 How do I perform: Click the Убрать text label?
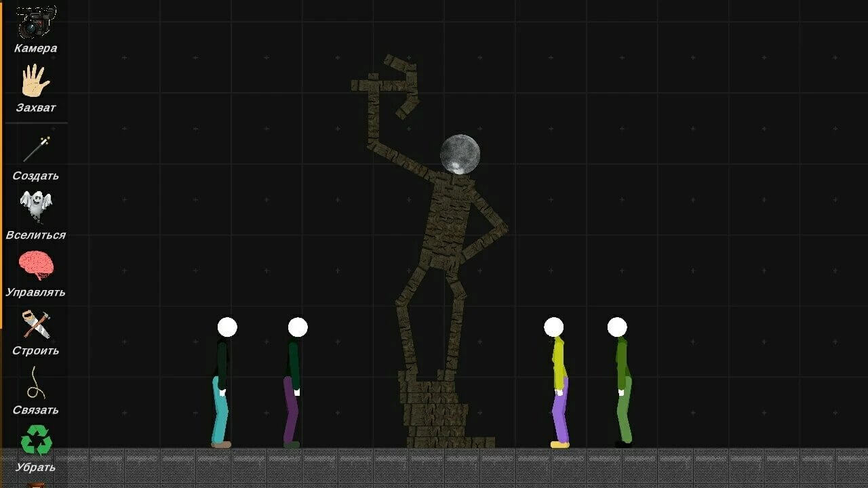33,467
